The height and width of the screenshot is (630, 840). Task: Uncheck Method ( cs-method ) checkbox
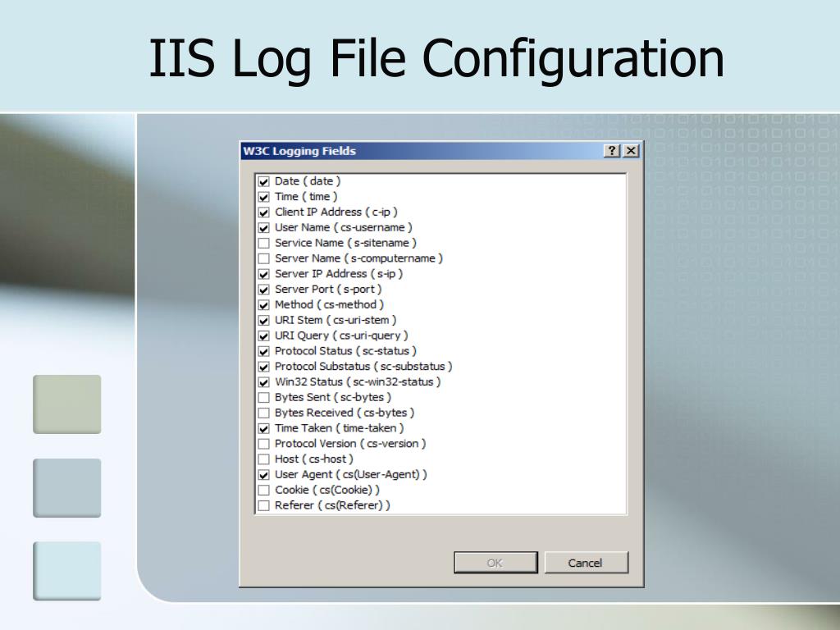[x=263, y=305]
